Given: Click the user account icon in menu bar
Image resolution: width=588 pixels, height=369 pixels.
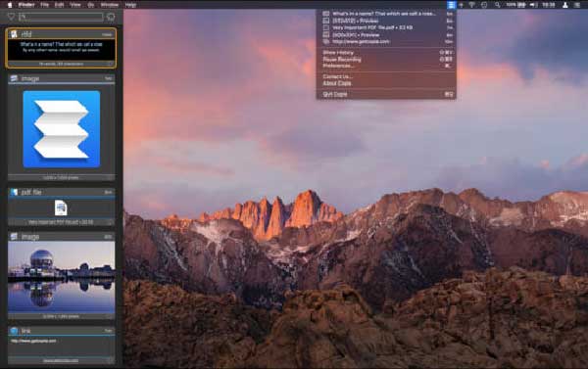Looking at the screenshot, I should pos(565,5).
